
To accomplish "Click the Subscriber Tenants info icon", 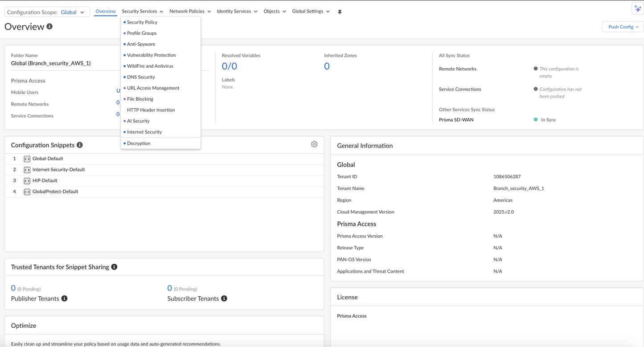I will click(x=224, y=298).
